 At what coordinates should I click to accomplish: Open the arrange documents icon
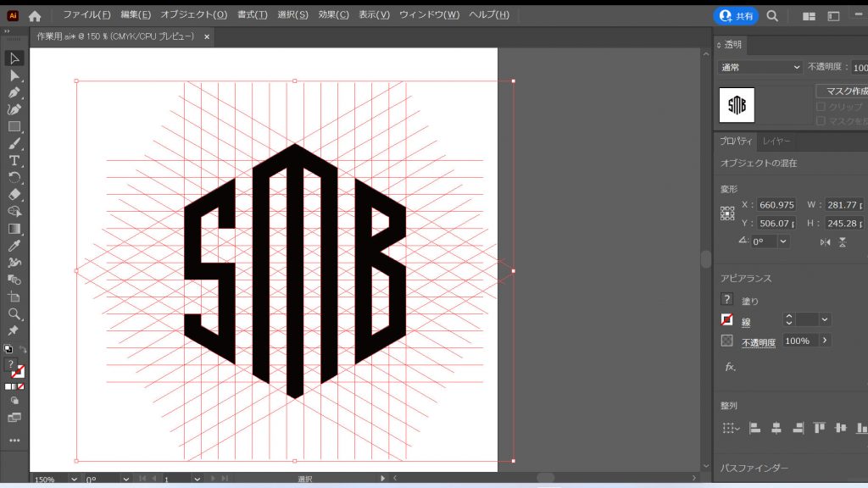pos(809,16)
